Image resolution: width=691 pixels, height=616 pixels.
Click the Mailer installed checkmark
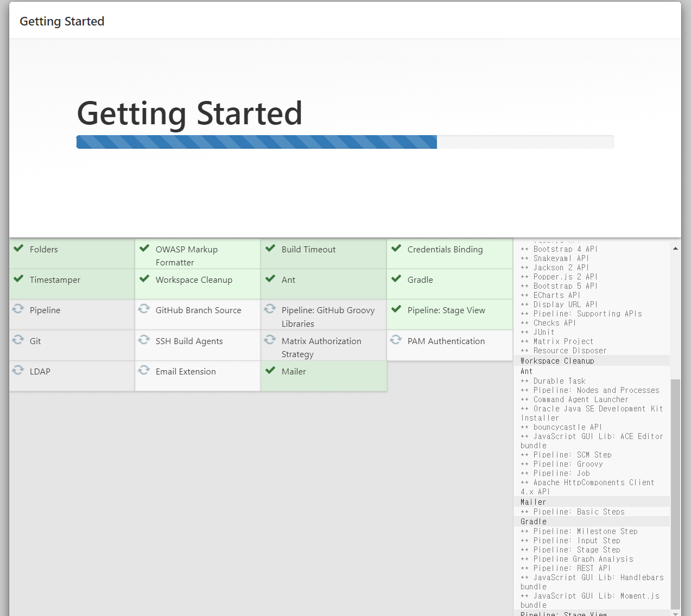[270, 370]
